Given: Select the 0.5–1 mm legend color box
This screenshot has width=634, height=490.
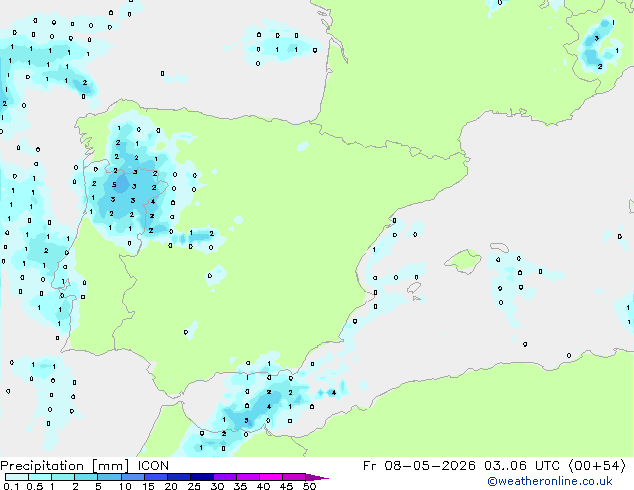Looking at the screenshot, I should pyautogui.click(x=40, y=477).
